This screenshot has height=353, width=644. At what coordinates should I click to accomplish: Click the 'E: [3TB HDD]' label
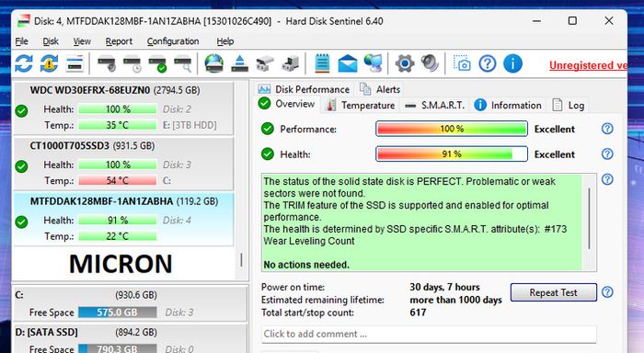point(190,125)
